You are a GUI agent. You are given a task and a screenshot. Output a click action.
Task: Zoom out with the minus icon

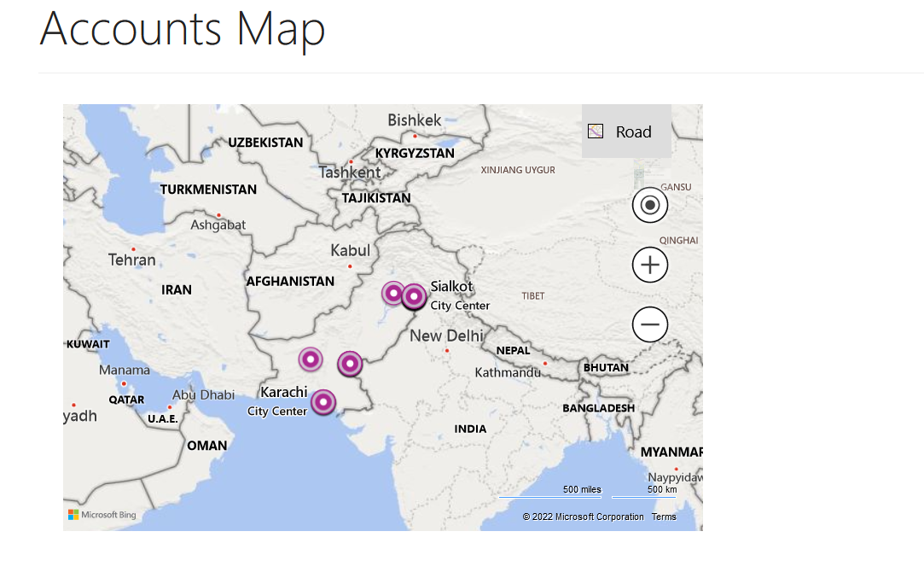pos(649,324)
